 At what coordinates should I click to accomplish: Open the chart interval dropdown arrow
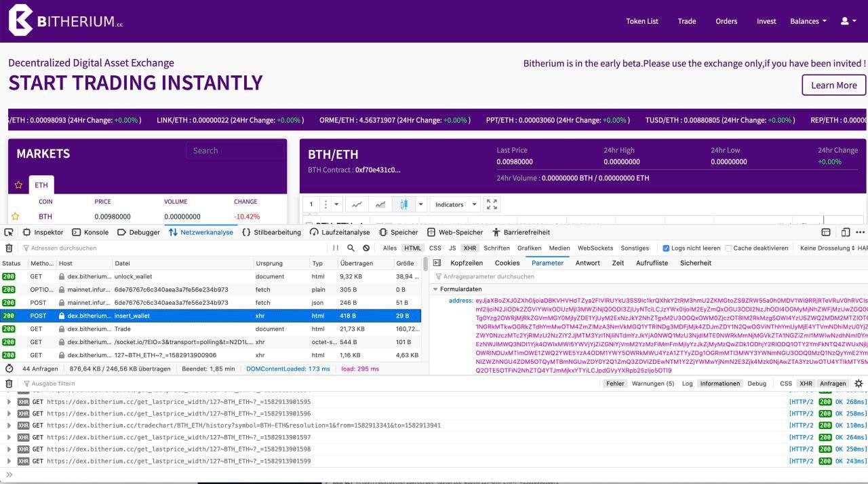(338, 204)
